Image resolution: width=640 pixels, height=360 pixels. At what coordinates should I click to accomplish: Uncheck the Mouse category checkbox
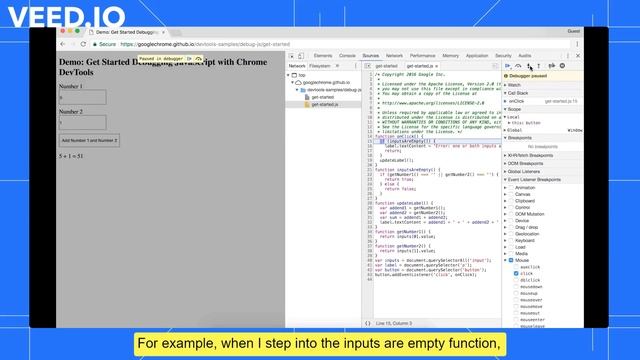pos(511,260)
